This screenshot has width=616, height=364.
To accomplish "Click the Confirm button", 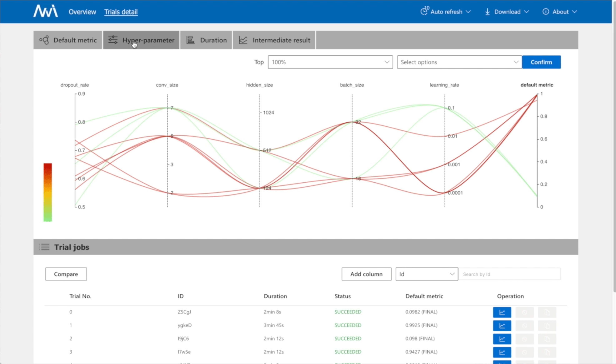I will click(541, 62).
